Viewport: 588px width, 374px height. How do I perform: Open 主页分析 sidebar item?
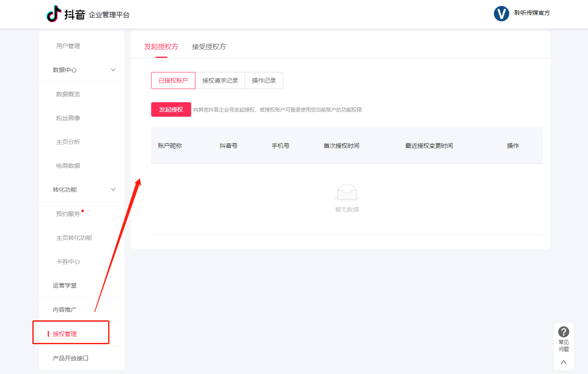68,142
